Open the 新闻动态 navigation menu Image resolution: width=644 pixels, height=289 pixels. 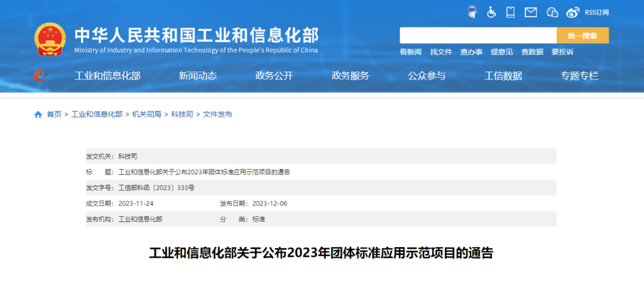[x=198, y=76]
